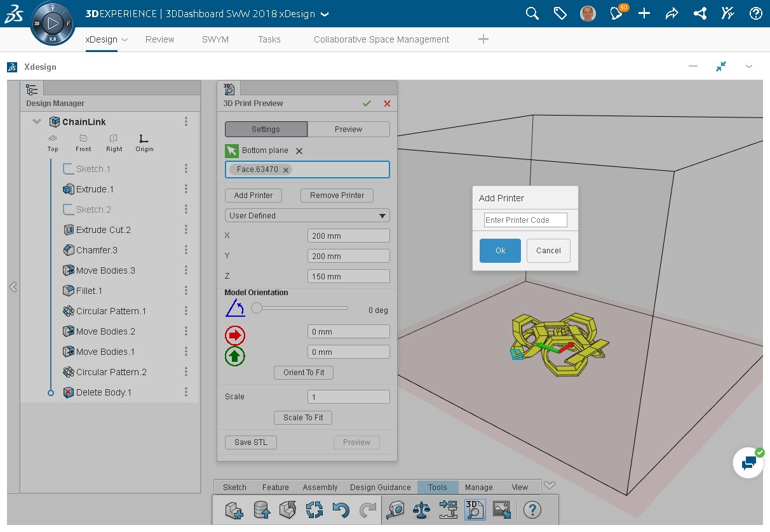The width and height of the screenshot is (770, 532).
Task: Open ChainLink options menu dots
Action: point(186,122)
